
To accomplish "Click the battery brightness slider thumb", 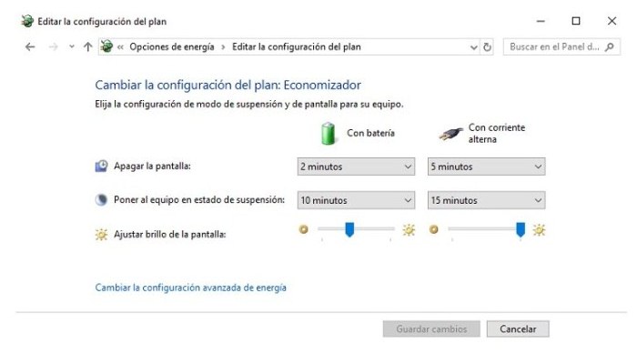I will coord(349,229).
